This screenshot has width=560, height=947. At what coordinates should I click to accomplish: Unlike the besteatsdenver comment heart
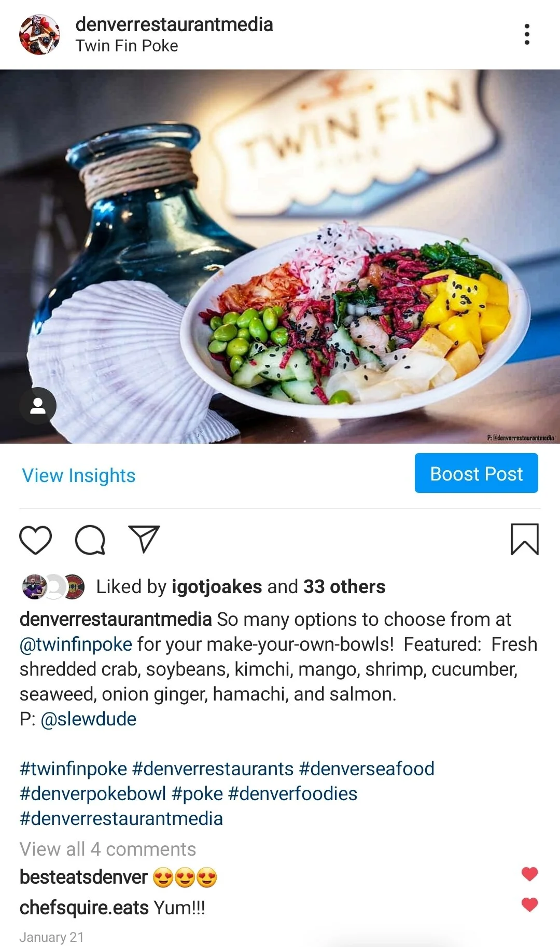[529, 874]
